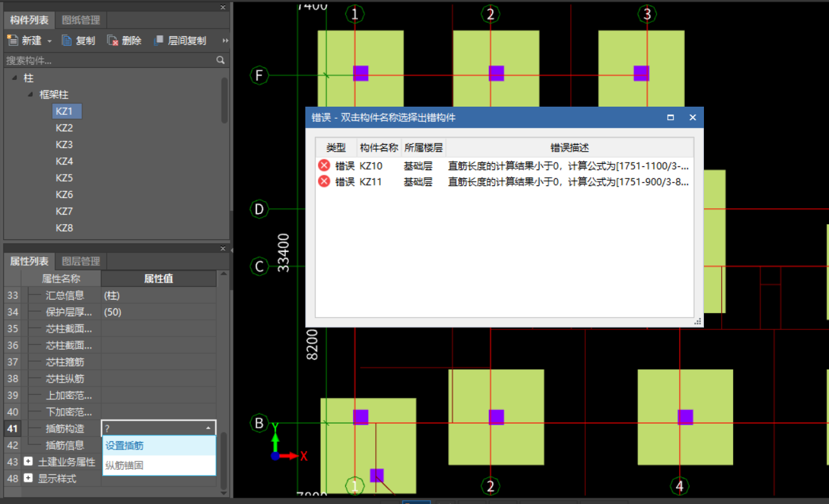This screenshot has height=504, width=829.
Task: Click the KZ10 red error icon
Action: [x=324, y=166]
